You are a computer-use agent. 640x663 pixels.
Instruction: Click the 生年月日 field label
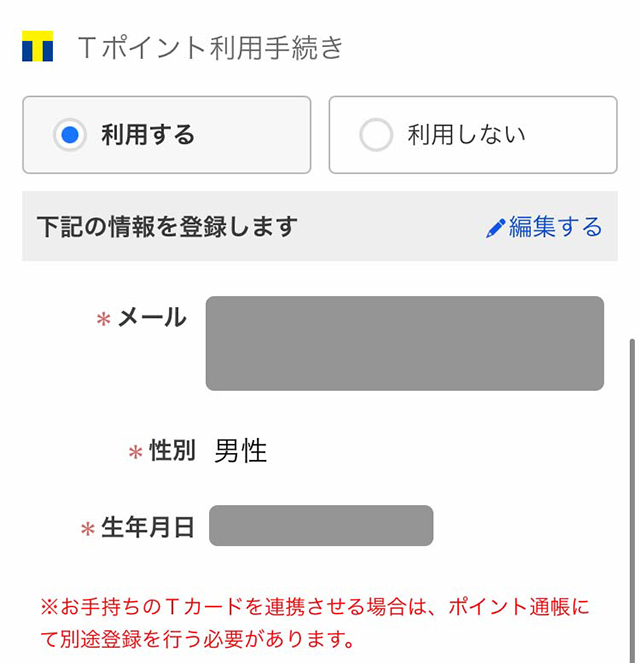click(x=148, y=527)
